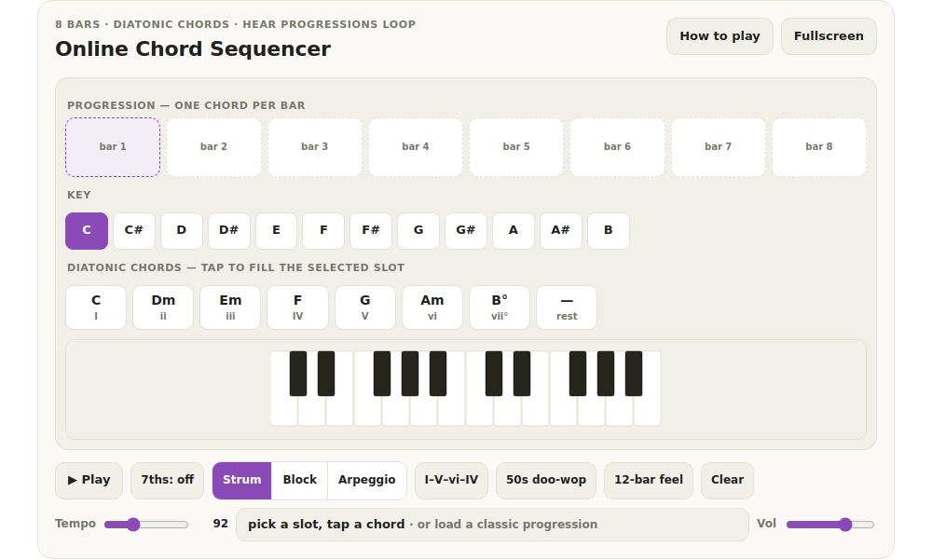Click the rightmost white piano key
Screen dimensions: 932x560
pyautogui.click(x=648, y=411)
